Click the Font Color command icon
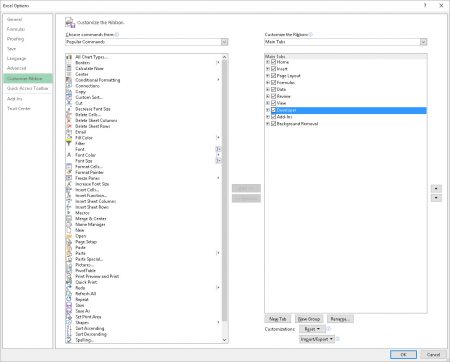Screen dimensions: 450x362 click(x=69, y=155)
